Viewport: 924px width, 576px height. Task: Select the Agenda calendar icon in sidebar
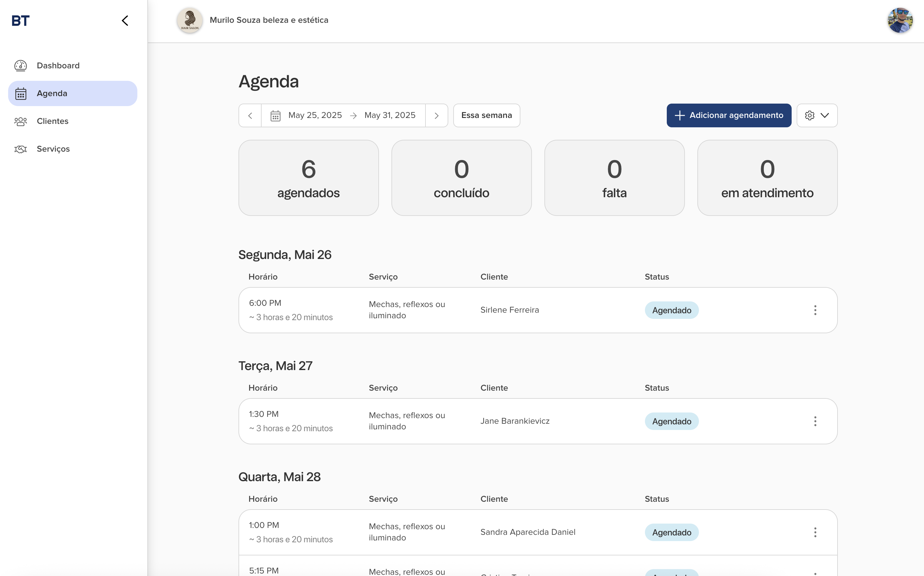[21, 93]
